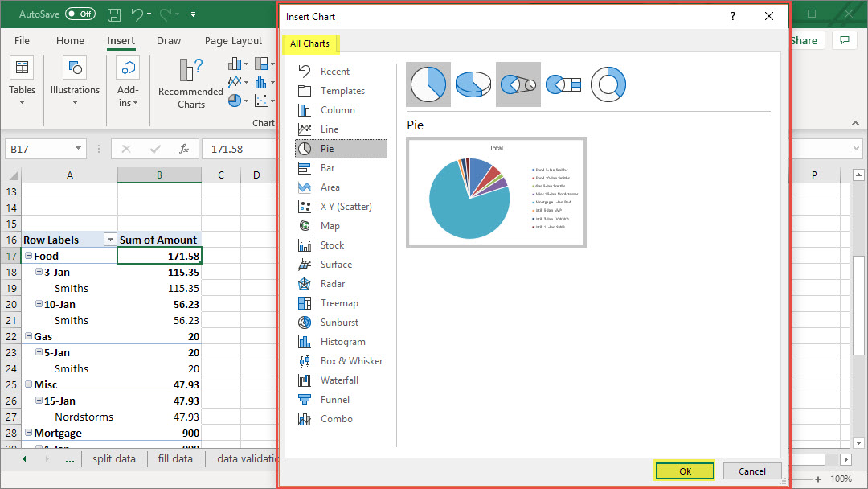Screen dimensions: 868x489
Task: Pick the Bar of Pie subtype icon
Action: point(563,84)
